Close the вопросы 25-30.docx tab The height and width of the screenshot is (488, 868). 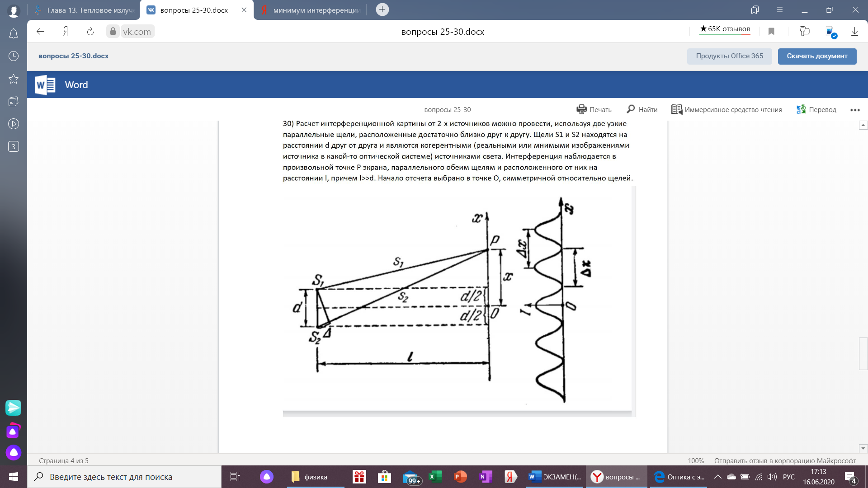tap(244, 10)
